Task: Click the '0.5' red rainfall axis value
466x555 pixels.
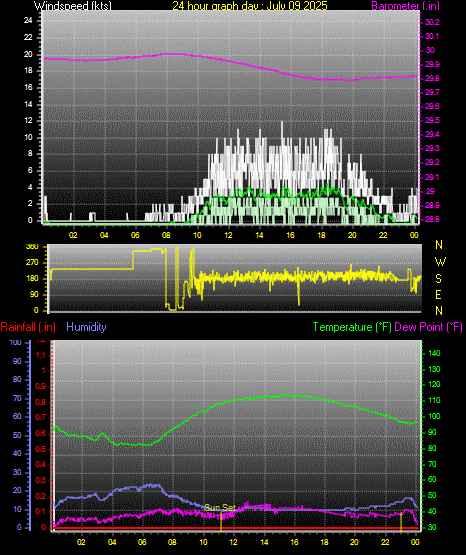Action: pos(41,449)
